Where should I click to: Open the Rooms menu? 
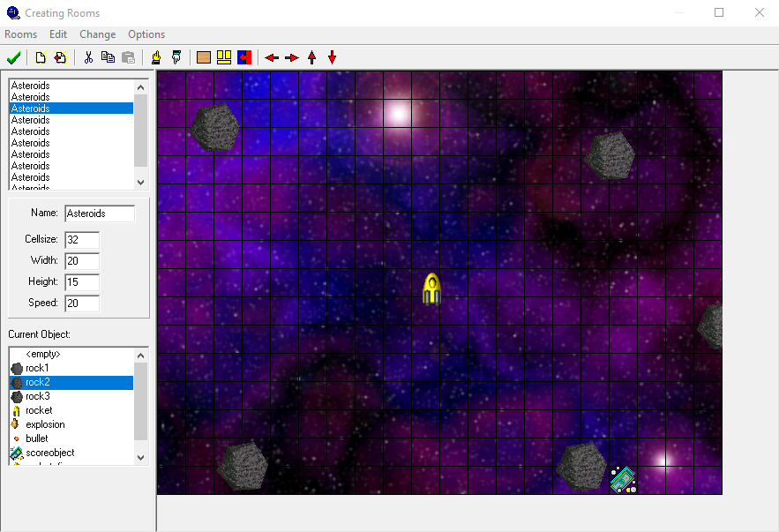[x=21, y=34]
